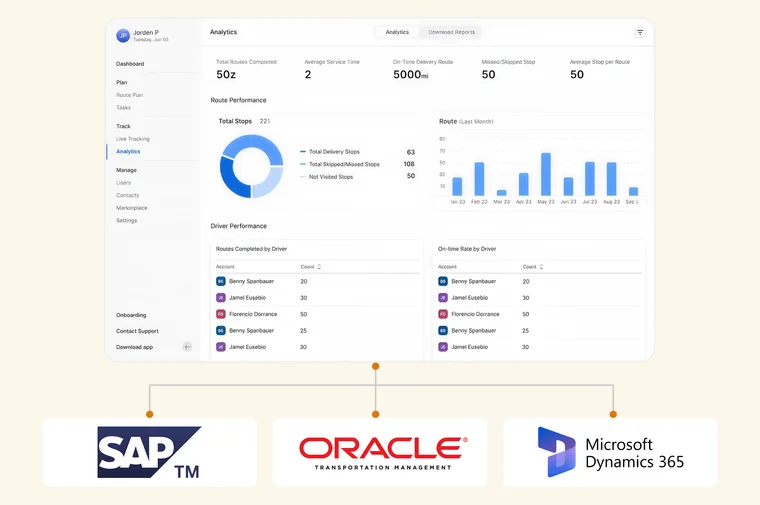Click the Feb 23 bar in Route chart

(479, 179)
